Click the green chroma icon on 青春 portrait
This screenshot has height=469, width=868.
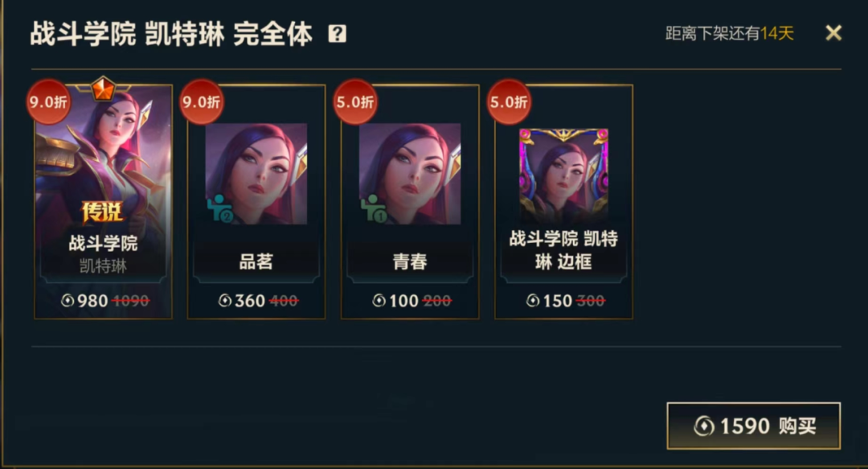[x=374, y=208]
